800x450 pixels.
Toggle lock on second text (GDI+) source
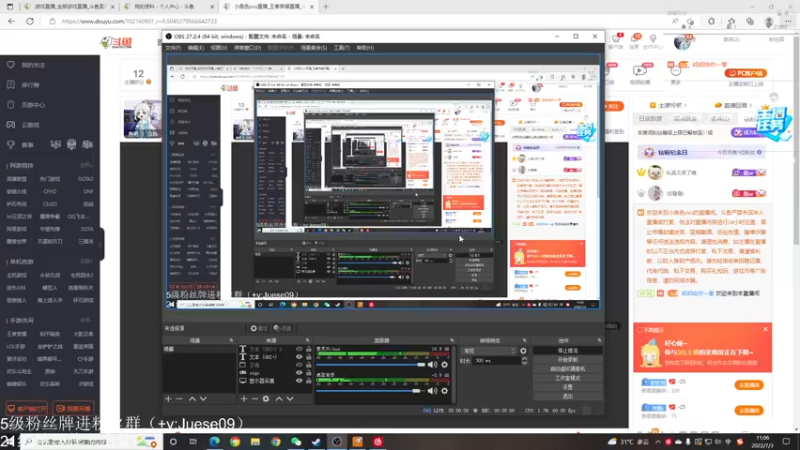309,357
